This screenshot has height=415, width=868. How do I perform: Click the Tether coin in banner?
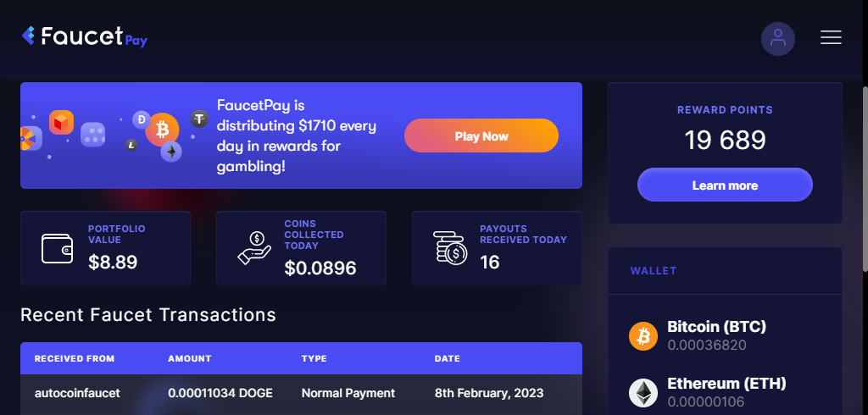click(x=199, y=119)
